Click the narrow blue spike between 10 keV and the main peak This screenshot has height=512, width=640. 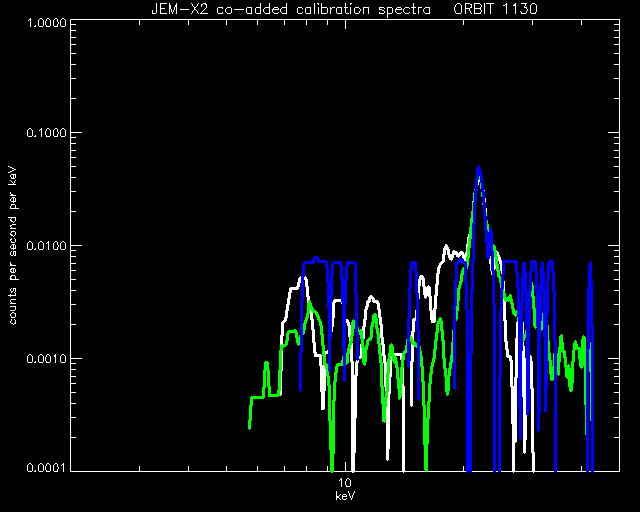[x=413, y=265]
